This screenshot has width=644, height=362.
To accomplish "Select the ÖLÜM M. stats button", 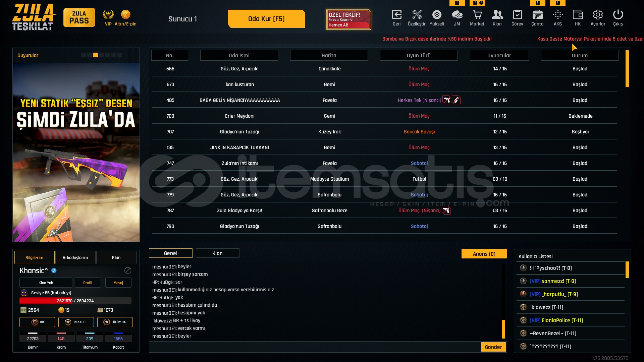I will (115, 322).
